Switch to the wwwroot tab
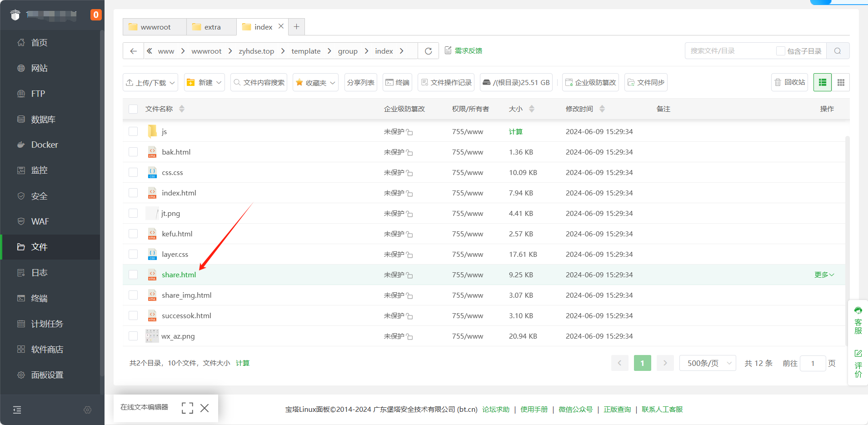 click(x=155, y=27)
